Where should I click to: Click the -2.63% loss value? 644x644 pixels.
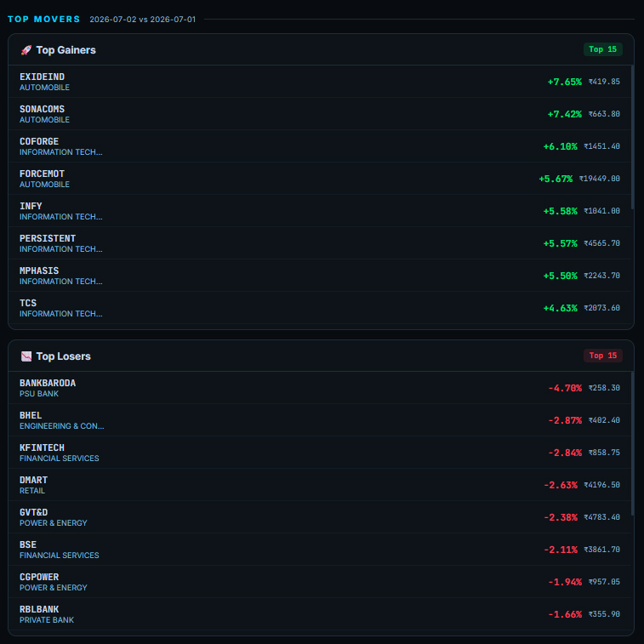pyautogui.click(x=561, y=485)
